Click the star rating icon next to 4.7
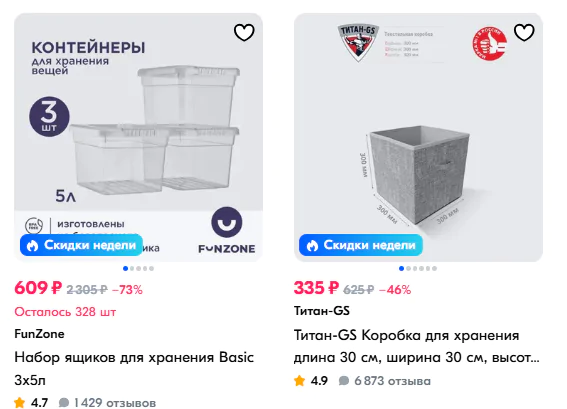 click(x=20, y=402)
